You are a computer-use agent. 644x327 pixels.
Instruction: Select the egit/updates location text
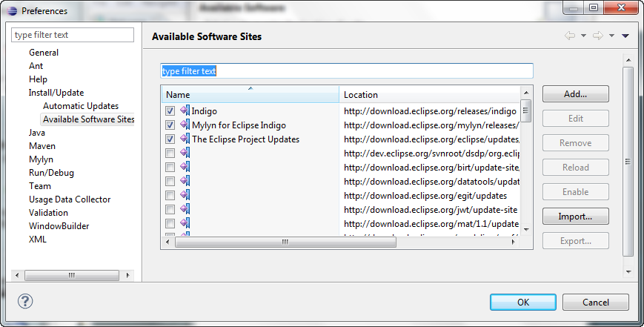point(425,196)
